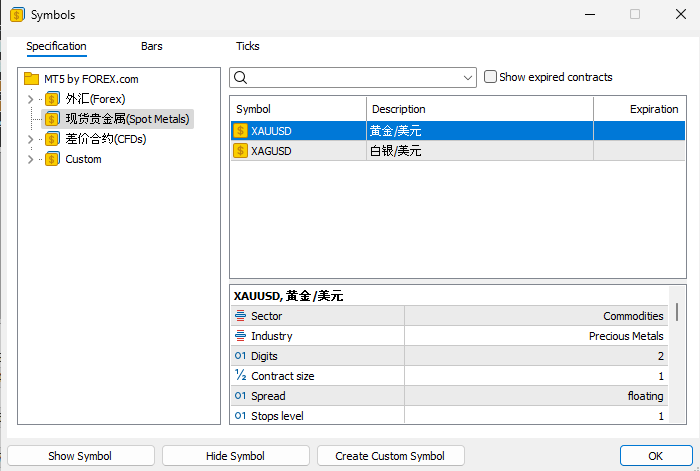This screenshot has width=700, height=471.
Task: Switch to the Bars tab
Action: 152,46
